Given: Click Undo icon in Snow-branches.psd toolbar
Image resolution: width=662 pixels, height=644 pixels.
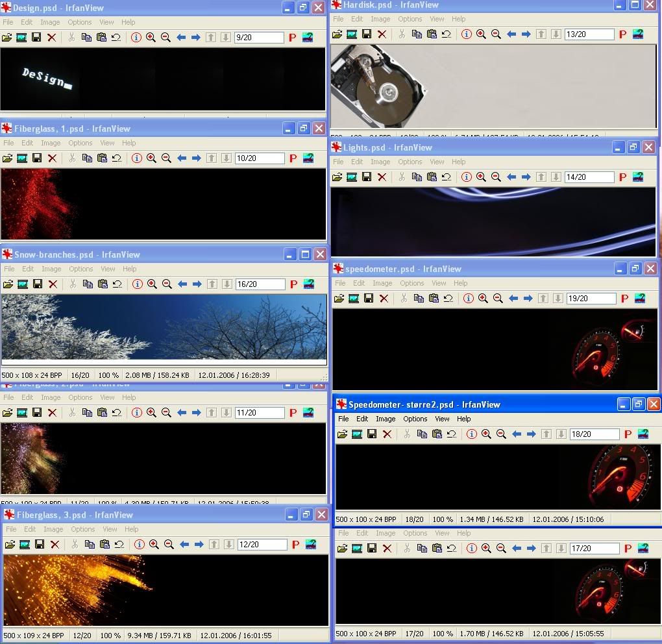Looking at the screenshot, I should click(x=117, y=284).
